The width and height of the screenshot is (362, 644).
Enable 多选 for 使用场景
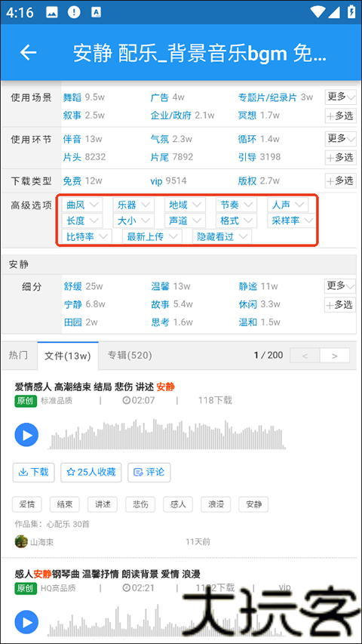[x=340, y=116]
